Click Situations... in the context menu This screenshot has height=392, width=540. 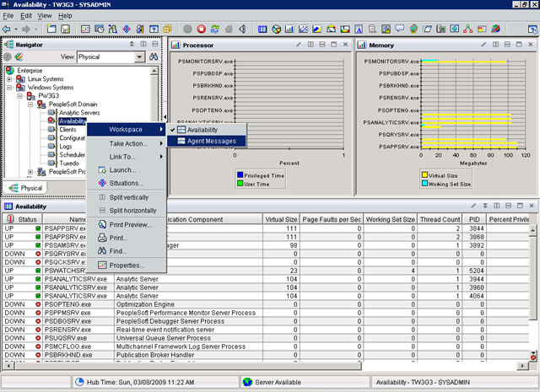point(127,183)
